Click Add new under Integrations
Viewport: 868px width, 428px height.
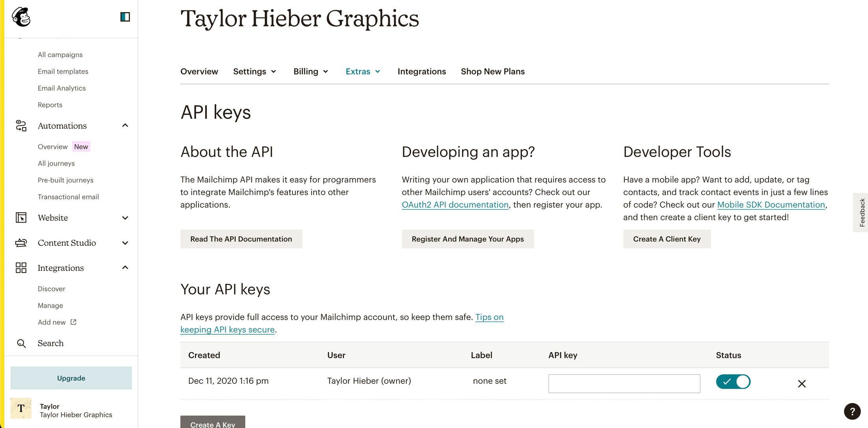52,322
